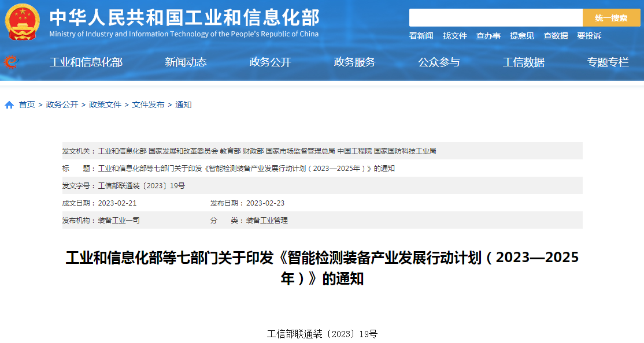Click the 发文机关 row listing seven departments
Viewport: 644px width, 343px height.
[x=323, y=151]
